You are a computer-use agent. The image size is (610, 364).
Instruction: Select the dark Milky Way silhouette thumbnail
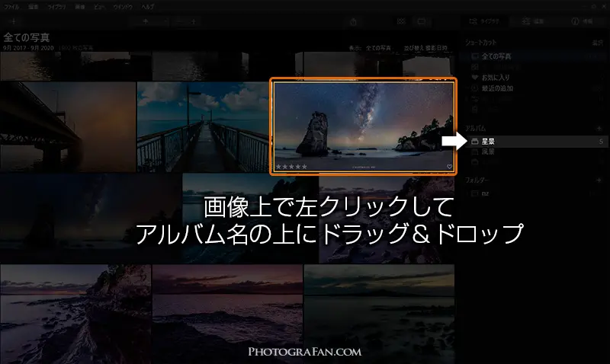[x=91, y=219]
